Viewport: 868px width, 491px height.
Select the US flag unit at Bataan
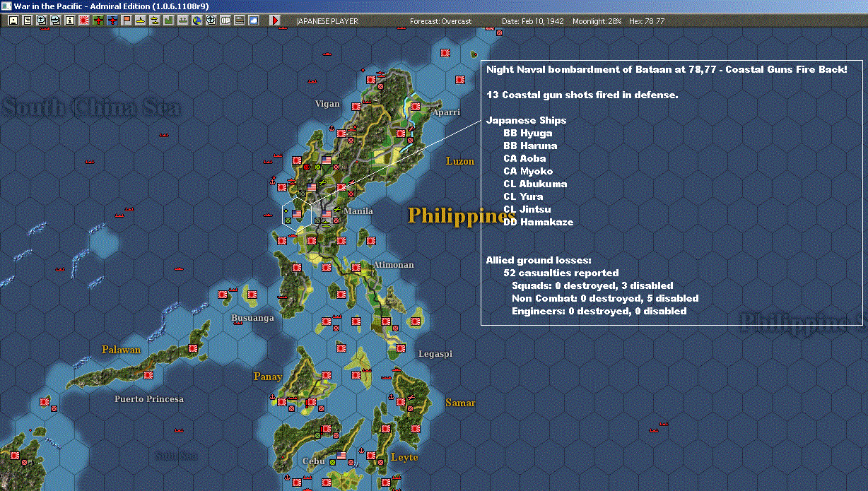click(x=297, y=213)
